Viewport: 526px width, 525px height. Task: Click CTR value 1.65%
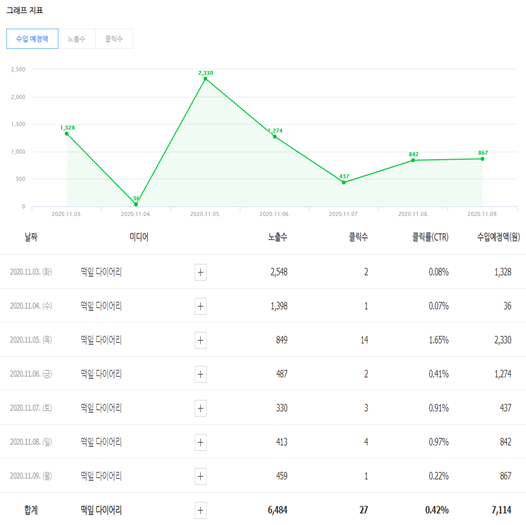(x=439, y=340)
